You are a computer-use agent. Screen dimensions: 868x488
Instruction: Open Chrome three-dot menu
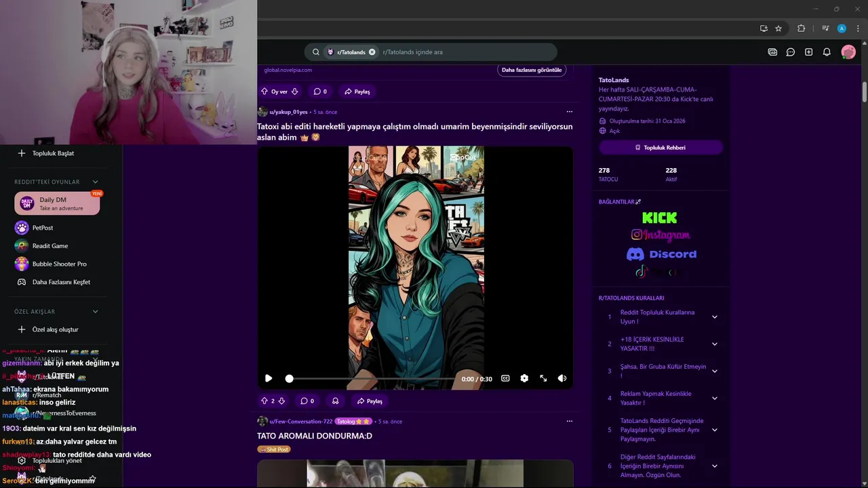[x=858, y=28]
